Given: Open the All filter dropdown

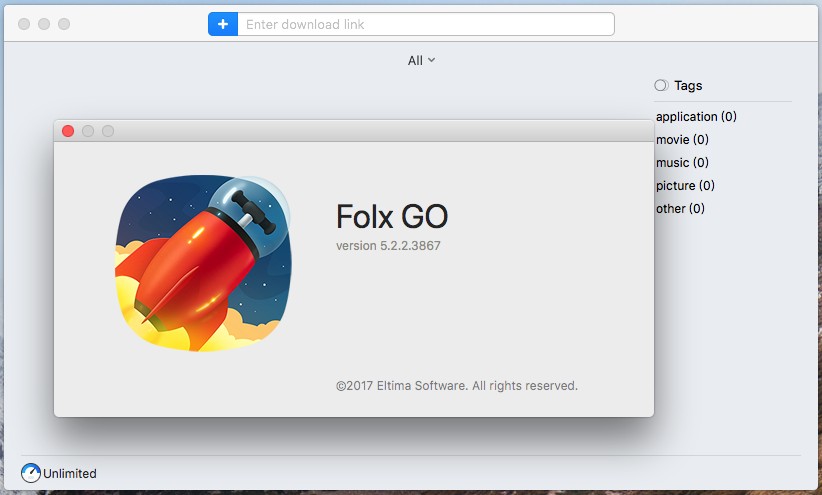Looking at the screenshot, I should point(421,61).
